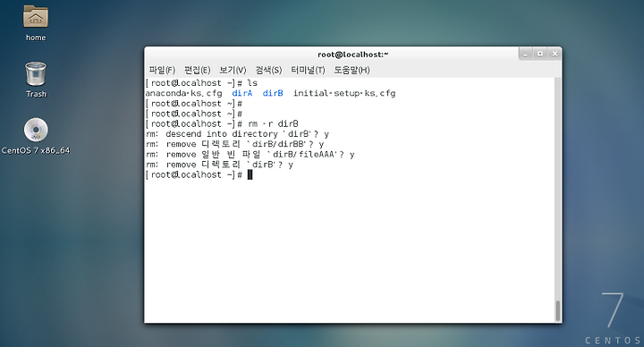This screenshot has height=347, width=644.
Task: Open the 편집(E) menu
Action: [x=197, y=71]
